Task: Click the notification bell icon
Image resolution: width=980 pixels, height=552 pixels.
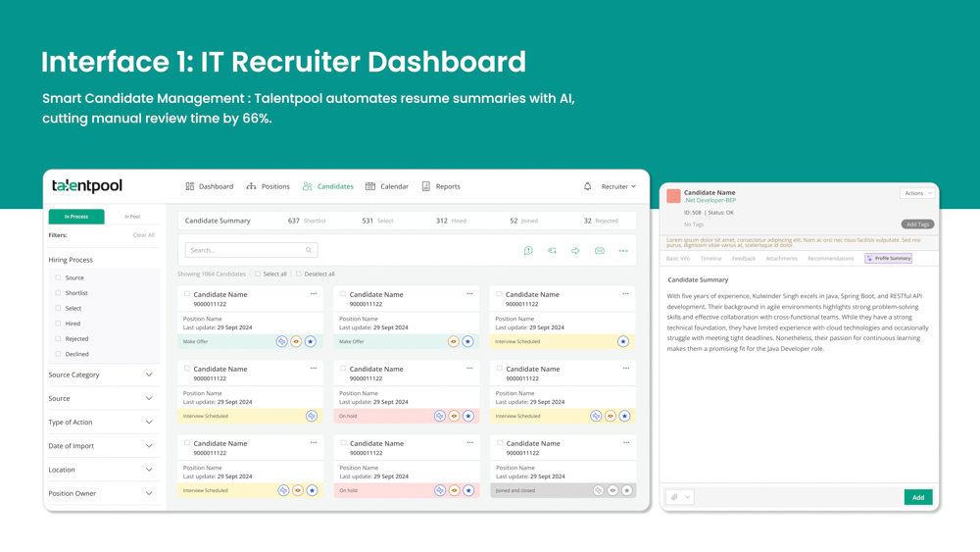Action: (587, 186)
